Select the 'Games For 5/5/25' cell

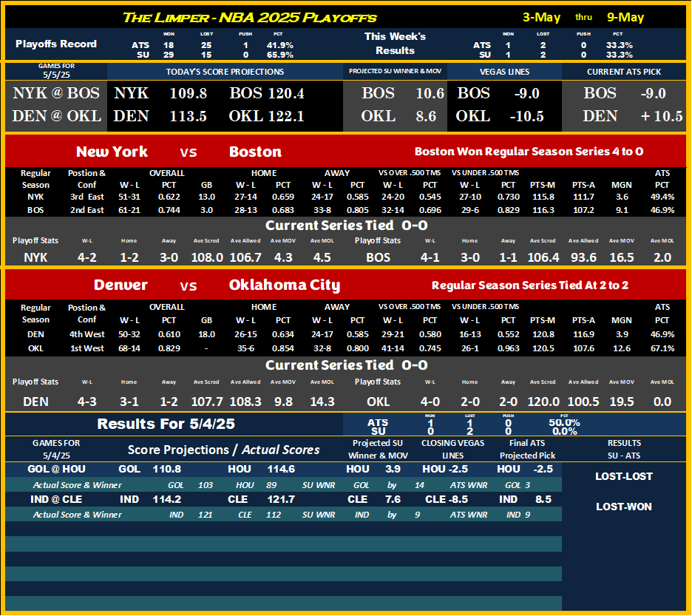tap(56, 71)
